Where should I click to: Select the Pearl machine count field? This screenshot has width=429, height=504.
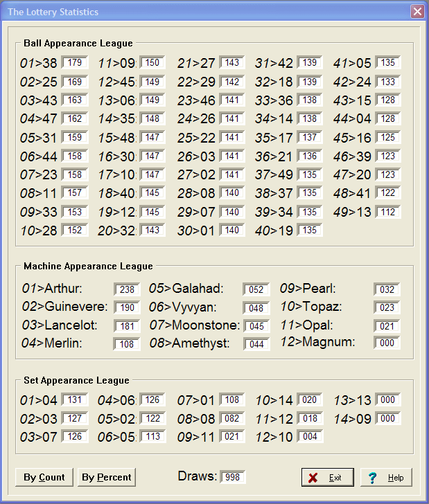387,289
